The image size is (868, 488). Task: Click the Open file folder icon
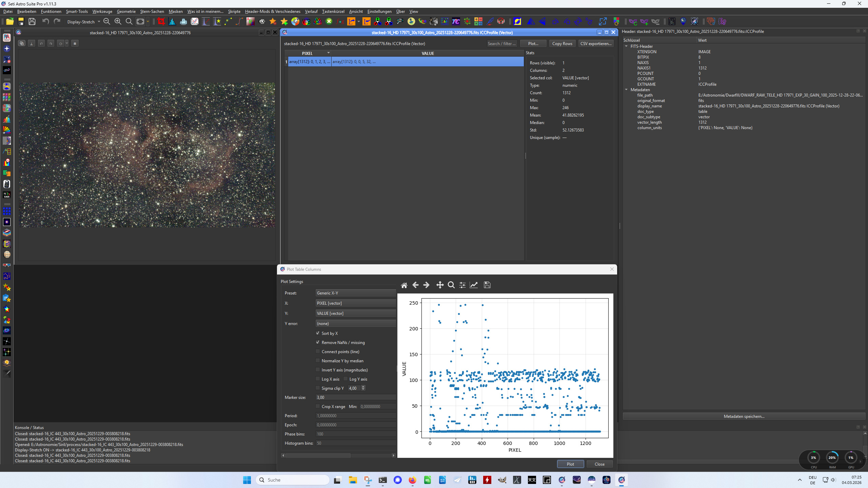coord(10,22)
